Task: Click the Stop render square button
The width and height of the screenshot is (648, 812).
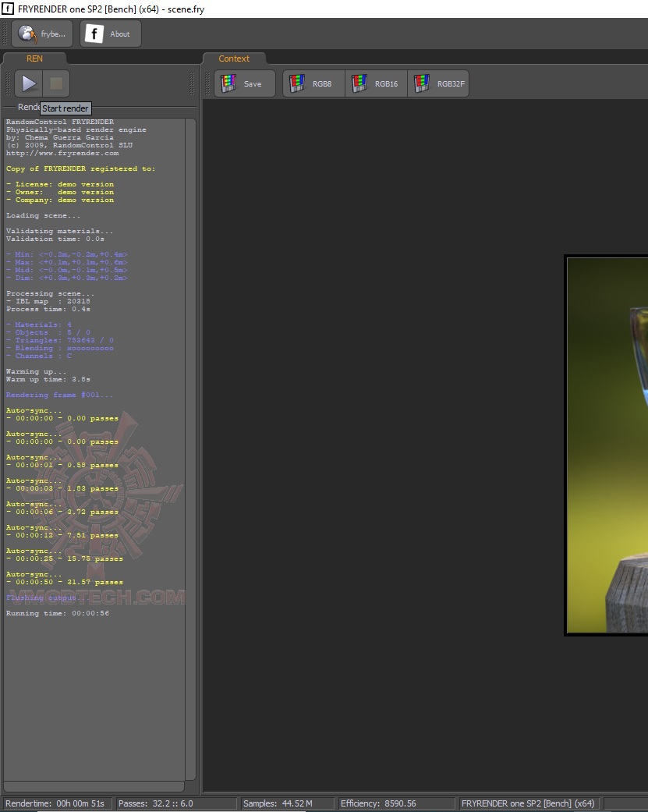Action: click(56, 83)
